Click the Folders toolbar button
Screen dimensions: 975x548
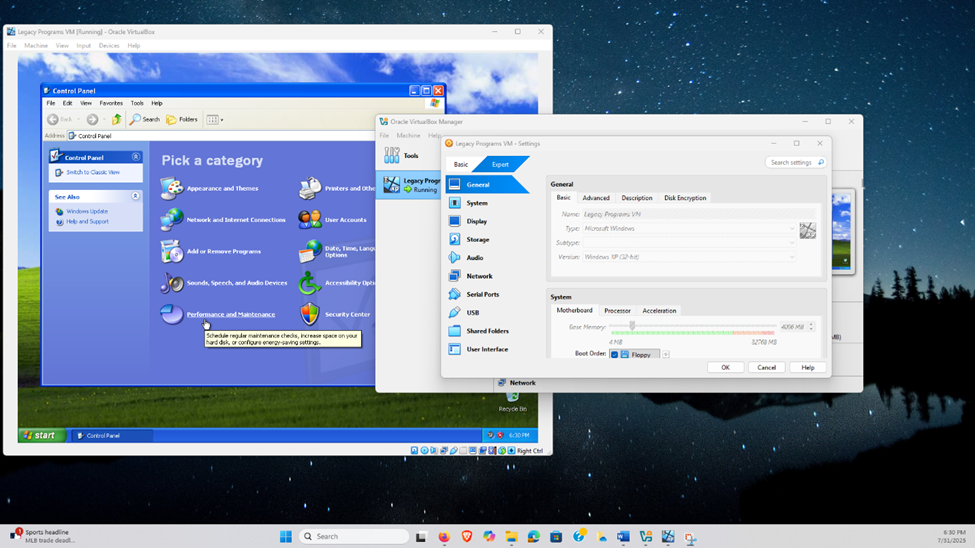(182, 120)
